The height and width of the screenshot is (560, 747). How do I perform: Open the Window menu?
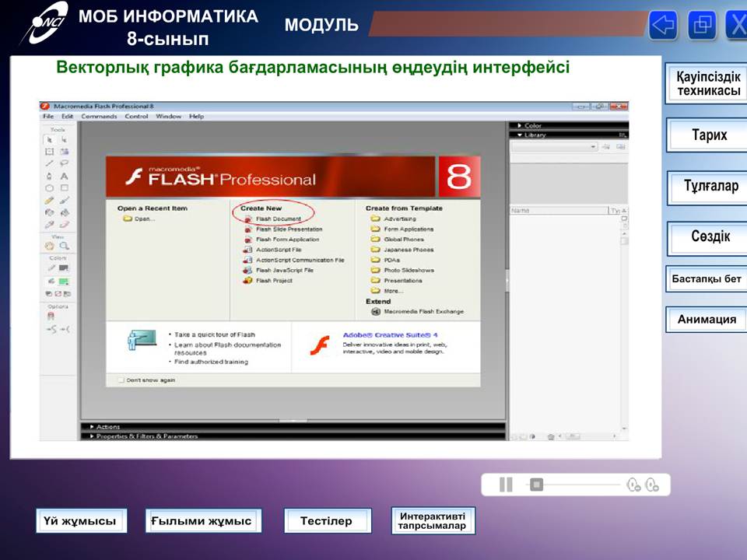(169, 116)
